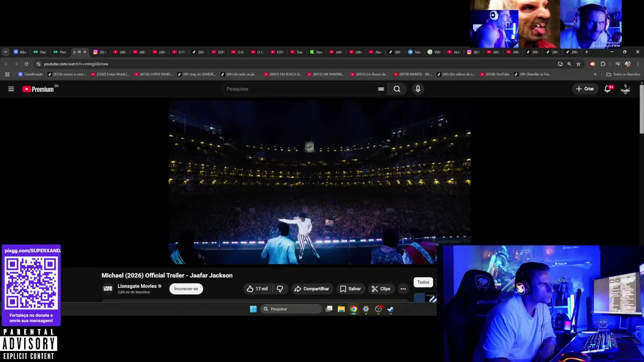Switch to the Instagram (9) tab
644x362 pixels.
(99, 52)
